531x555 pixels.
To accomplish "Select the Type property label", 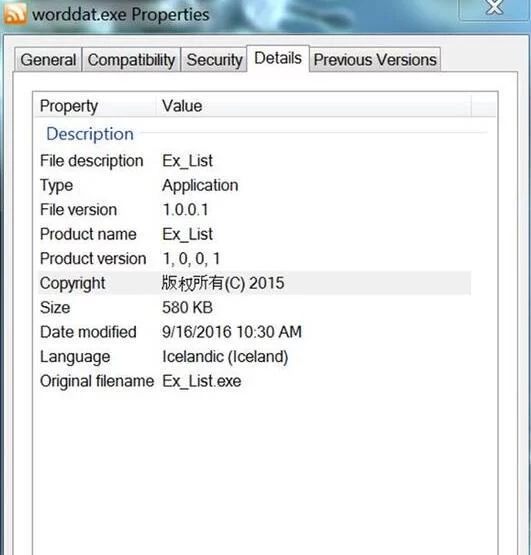I will (56, 185).
